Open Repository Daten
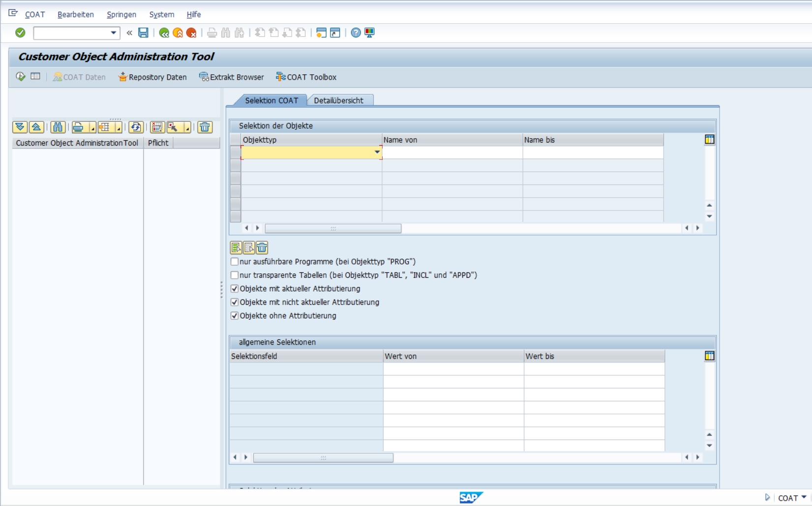Screen dimensions: 812x506 [152, 77]
